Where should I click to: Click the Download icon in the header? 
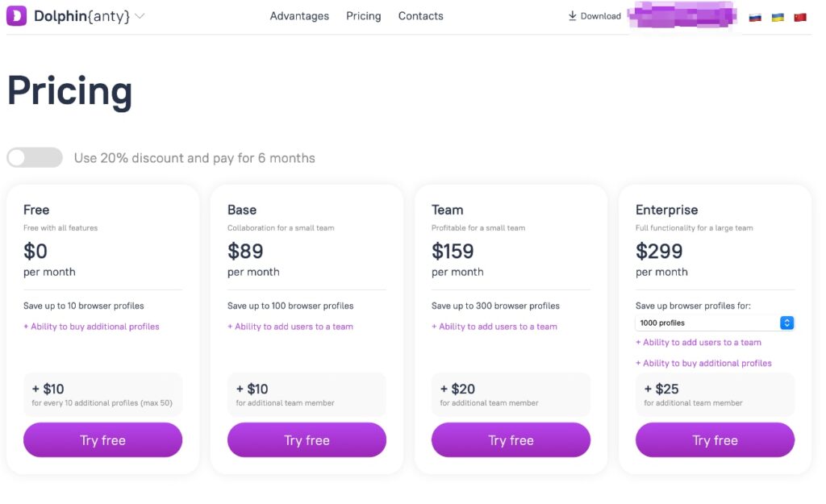point(572,15)
